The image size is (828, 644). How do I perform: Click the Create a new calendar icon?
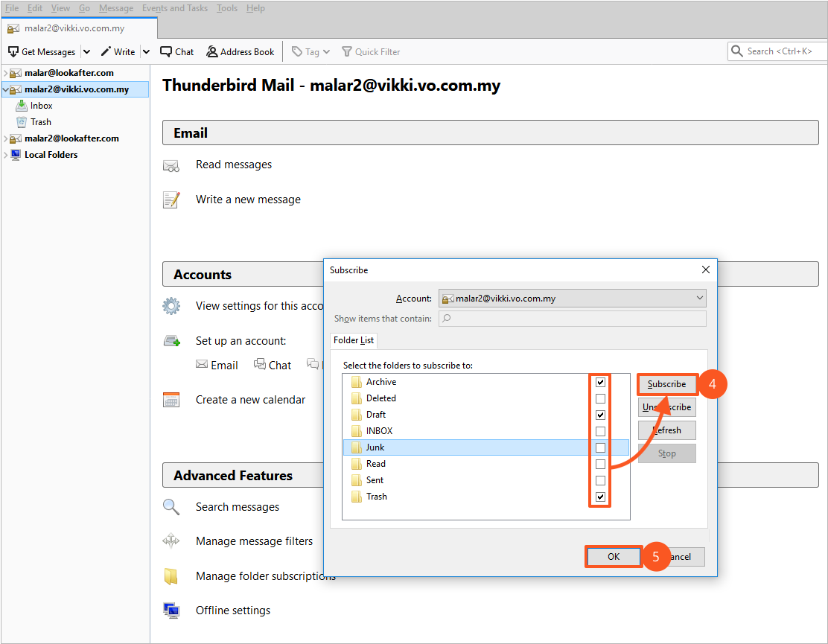click(171, 400)
